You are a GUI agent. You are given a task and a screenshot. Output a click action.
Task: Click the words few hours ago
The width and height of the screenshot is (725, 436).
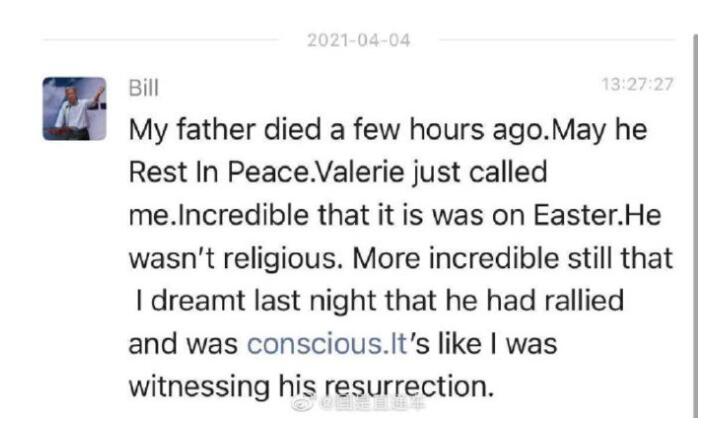click(x=450, y=130)
